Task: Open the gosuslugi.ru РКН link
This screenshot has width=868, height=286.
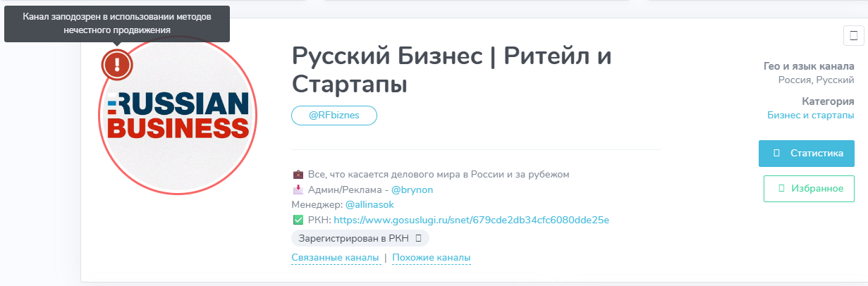Action: [471, 220]
